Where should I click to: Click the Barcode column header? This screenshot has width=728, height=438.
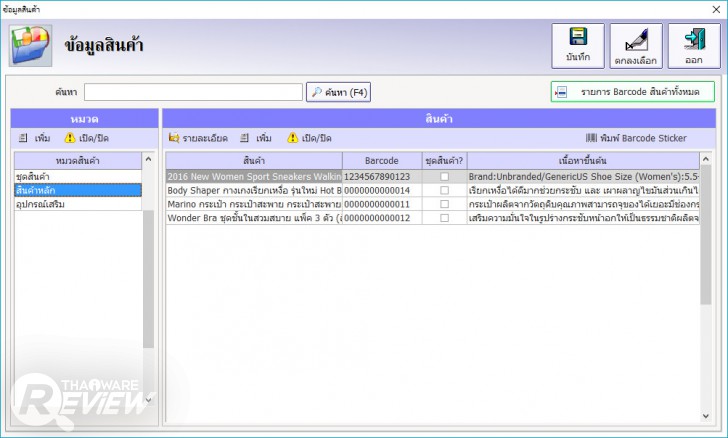click(x=382, y=161)
